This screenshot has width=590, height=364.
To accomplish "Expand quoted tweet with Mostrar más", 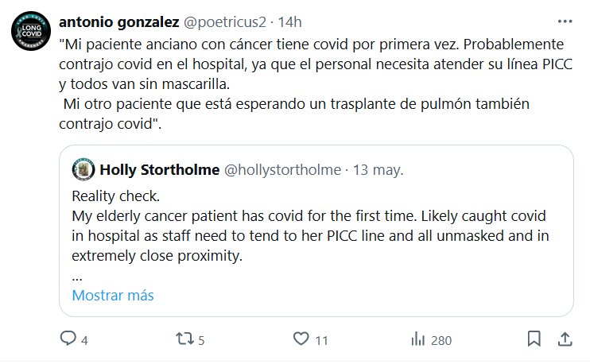I will click(113, 295).
